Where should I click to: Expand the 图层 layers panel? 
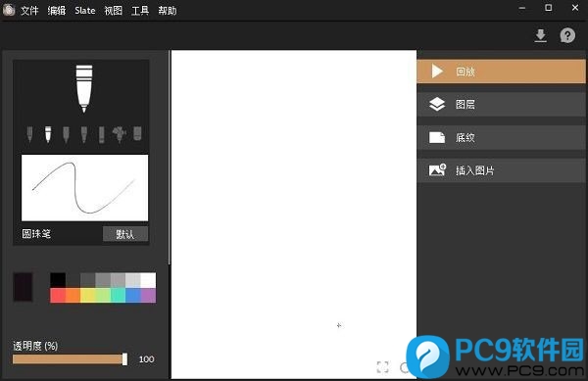click(x=501, y=104)
